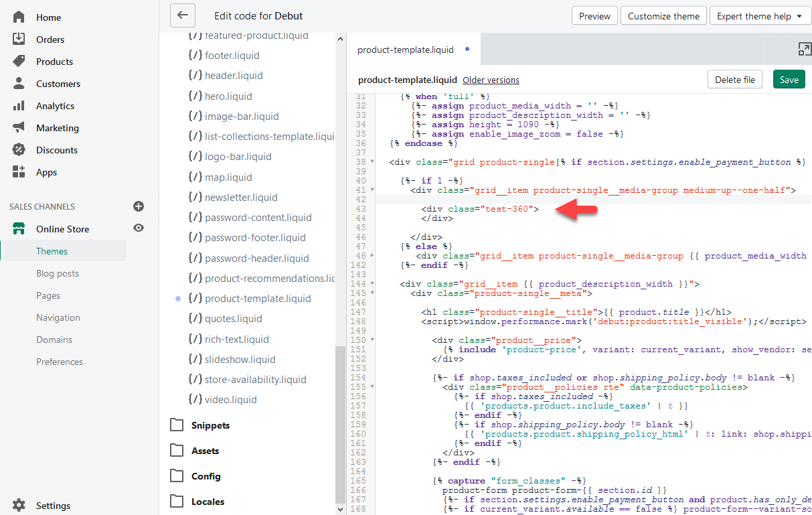The height and width of the screenshot is (515, 812).
Task: Click the Apps grid icon
Action: point(19,171)
